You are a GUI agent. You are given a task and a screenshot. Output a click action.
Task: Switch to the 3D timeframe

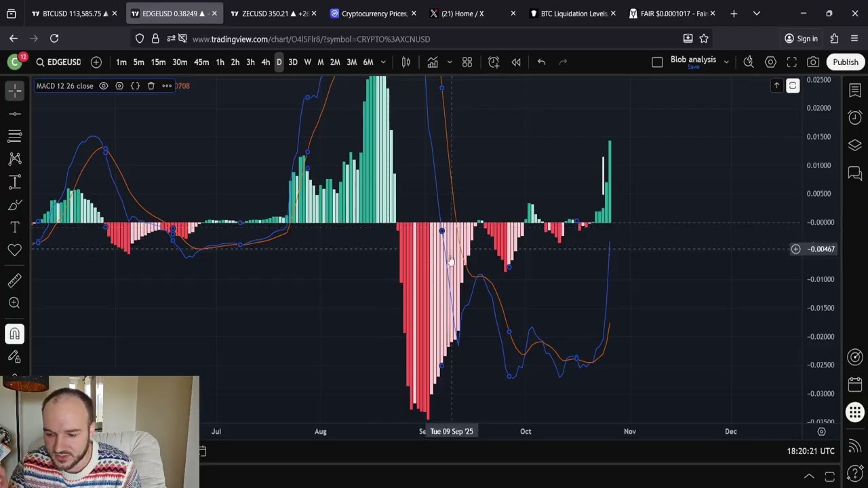(293, 62)
